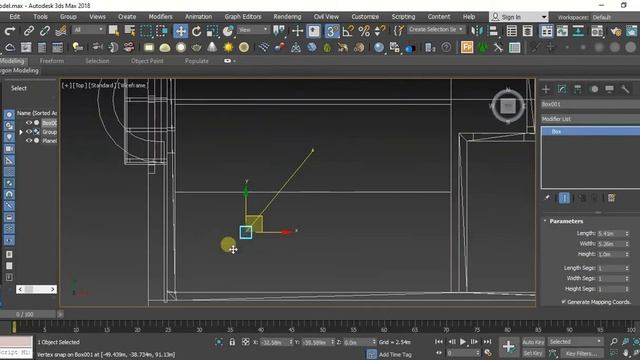Open the reference coordinate system View dropdown
Screen dimensions: 640x360
(x=253, y=30)
